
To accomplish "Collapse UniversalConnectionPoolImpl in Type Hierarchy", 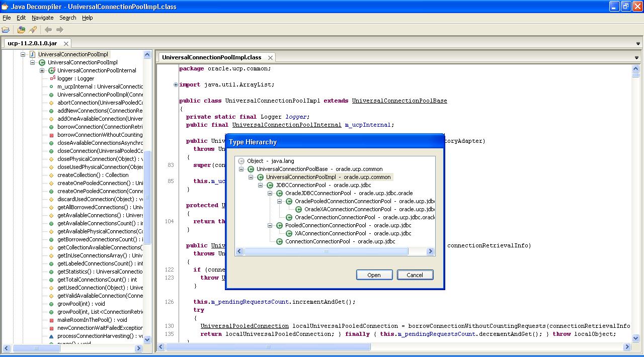I will pos(251,177).
